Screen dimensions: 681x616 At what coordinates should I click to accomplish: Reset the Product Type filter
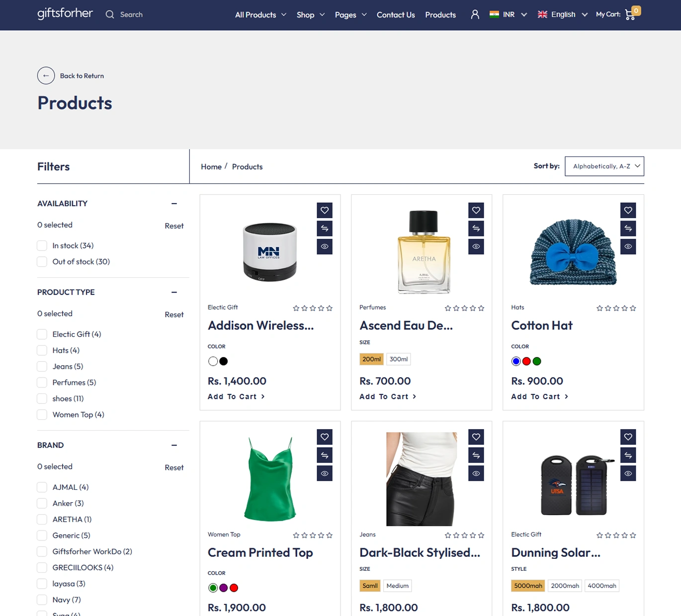tap(174, 314)
